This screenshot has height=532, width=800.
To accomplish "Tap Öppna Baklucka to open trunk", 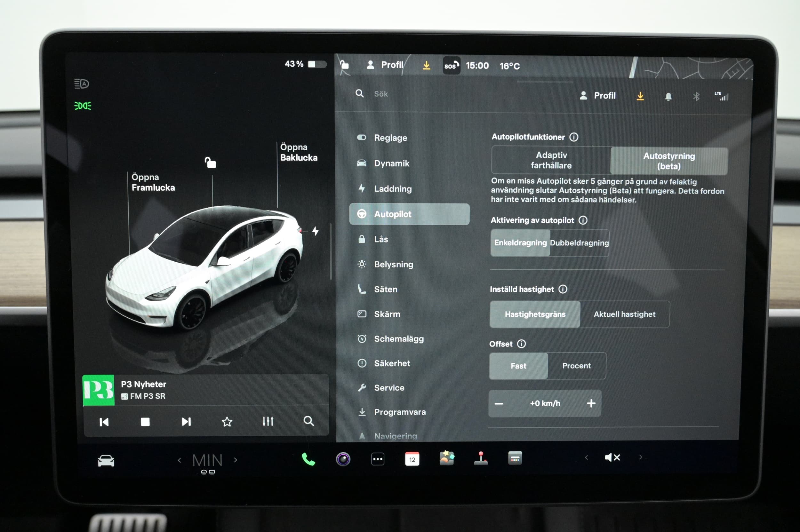I will pos(299,152).
